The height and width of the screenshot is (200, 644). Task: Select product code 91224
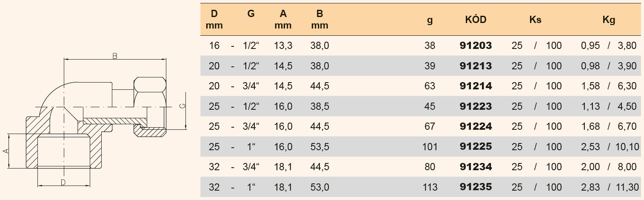476,126
